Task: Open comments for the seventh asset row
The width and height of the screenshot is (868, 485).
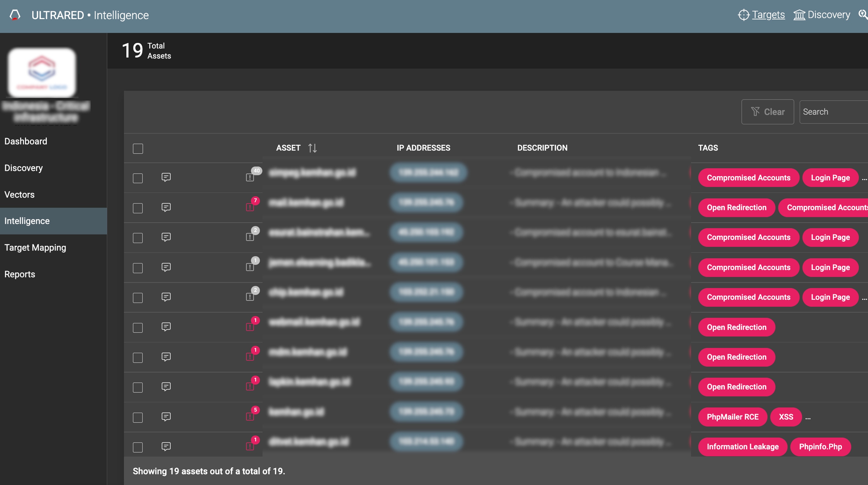Action: (166, 357)
